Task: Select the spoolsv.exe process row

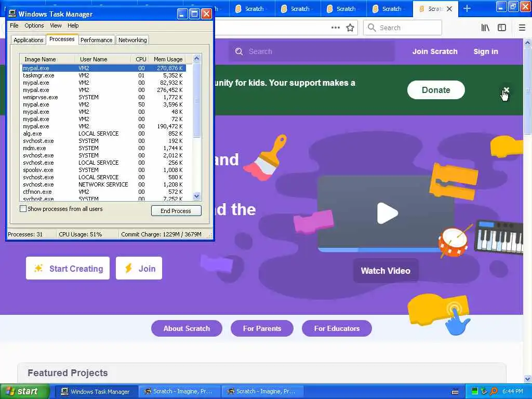Action: 103,170
